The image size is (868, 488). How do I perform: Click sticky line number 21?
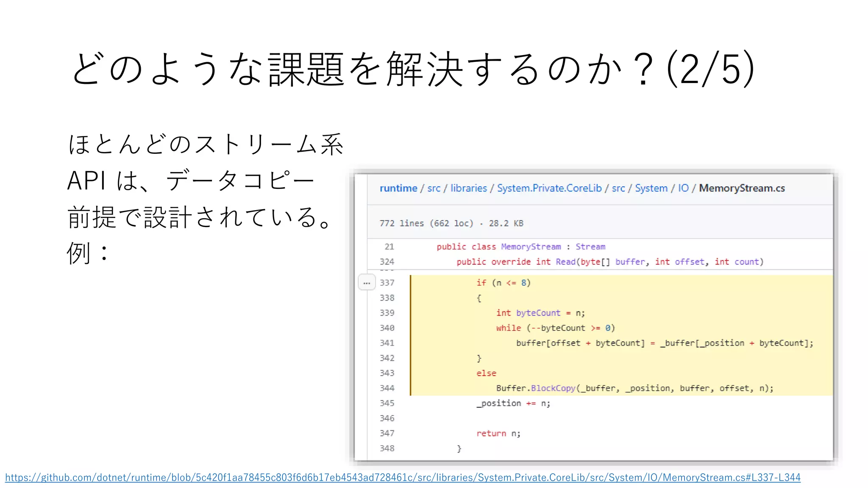389,247
